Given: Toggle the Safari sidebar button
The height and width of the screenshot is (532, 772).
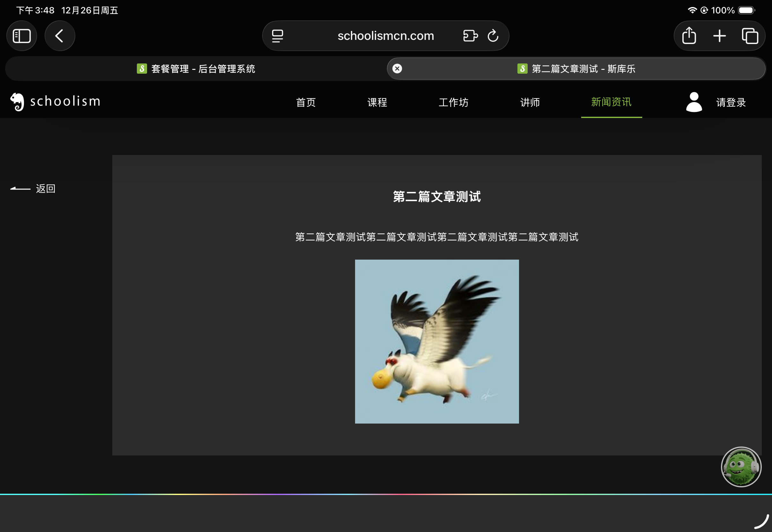Looking at the screenshot, I should (x=22, y=36).
